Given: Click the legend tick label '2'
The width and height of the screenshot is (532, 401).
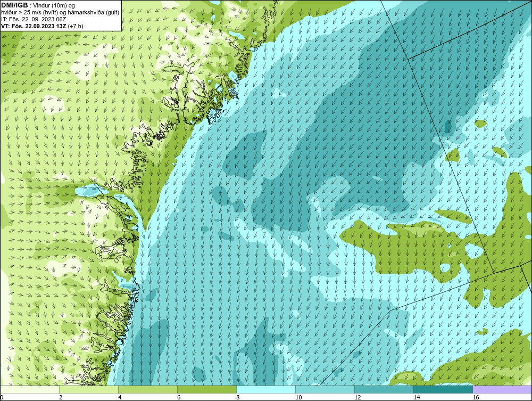Looking at the screenshot, I should point(61,397).
